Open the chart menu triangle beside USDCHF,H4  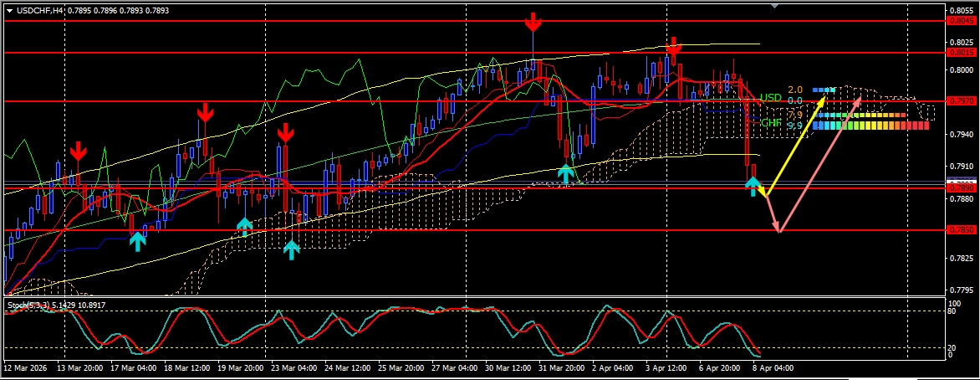(9, 10)
